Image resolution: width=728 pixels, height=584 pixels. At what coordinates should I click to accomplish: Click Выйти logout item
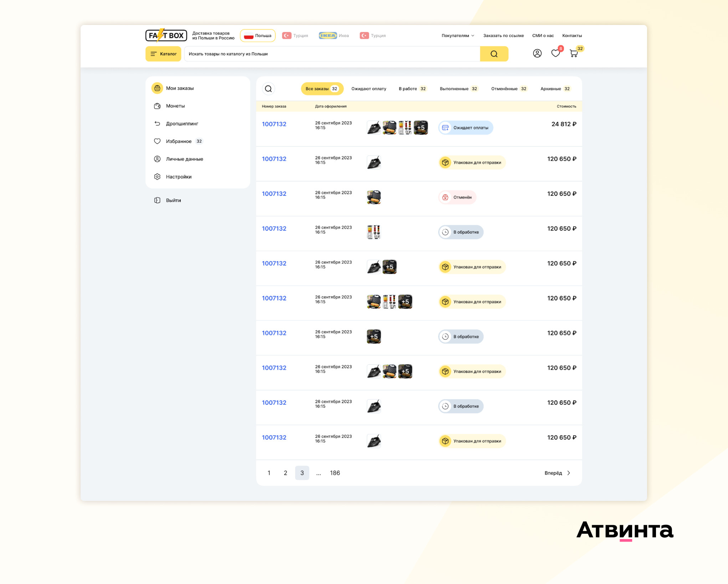[173, 200]
